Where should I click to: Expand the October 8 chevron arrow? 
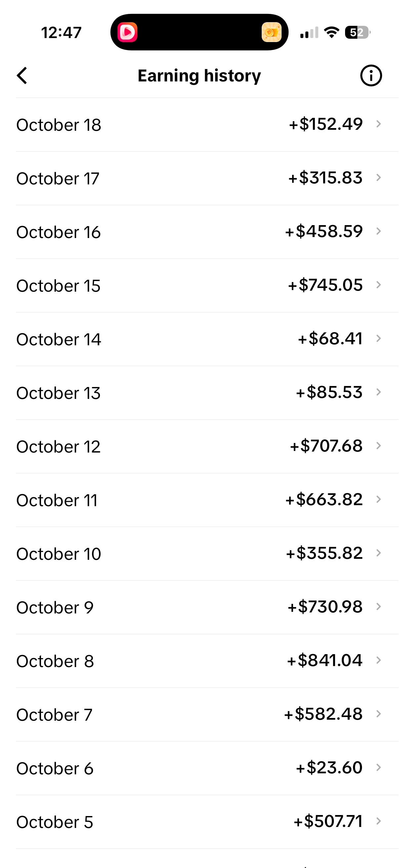(378, 660)
